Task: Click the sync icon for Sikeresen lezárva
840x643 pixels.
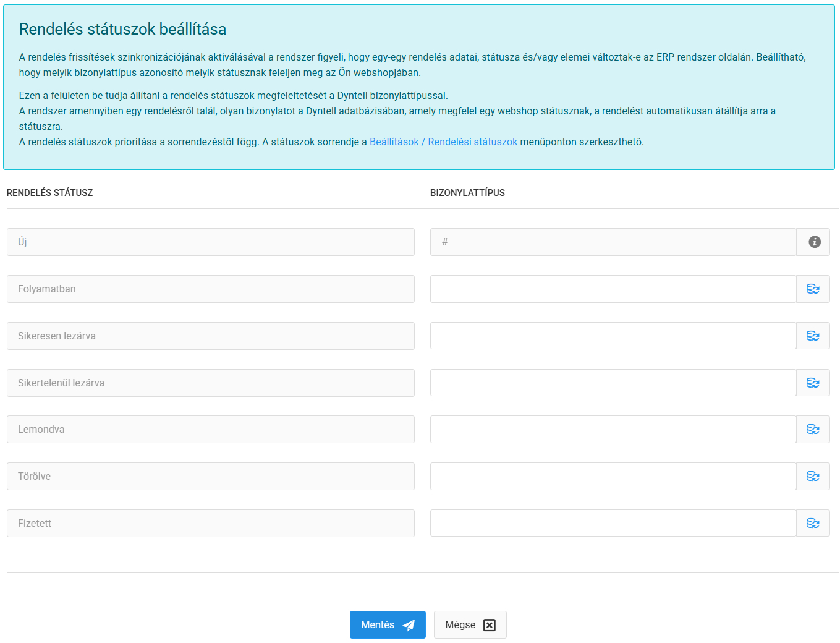Action: (x=813, y=336)
